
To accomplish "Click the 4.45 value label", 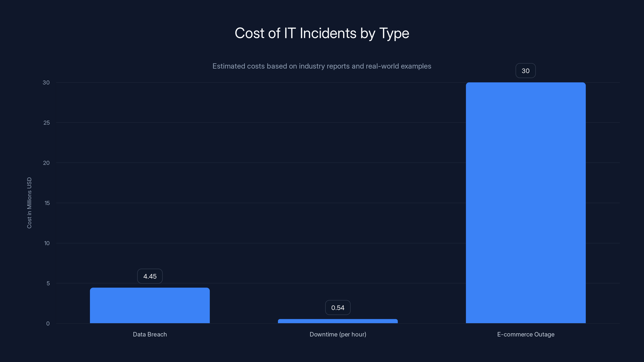I will 150,276.
